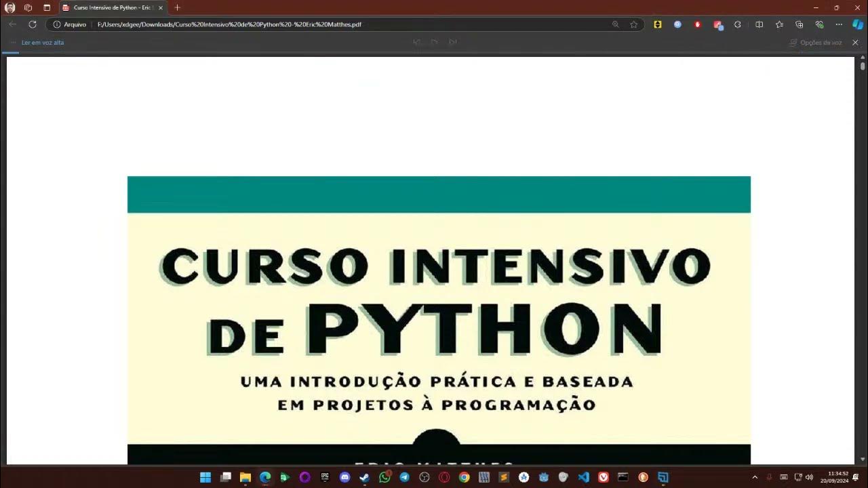Screen dimensions: 868x488
Task: Open WhatsApp from the taskbar
Action: 384,477
